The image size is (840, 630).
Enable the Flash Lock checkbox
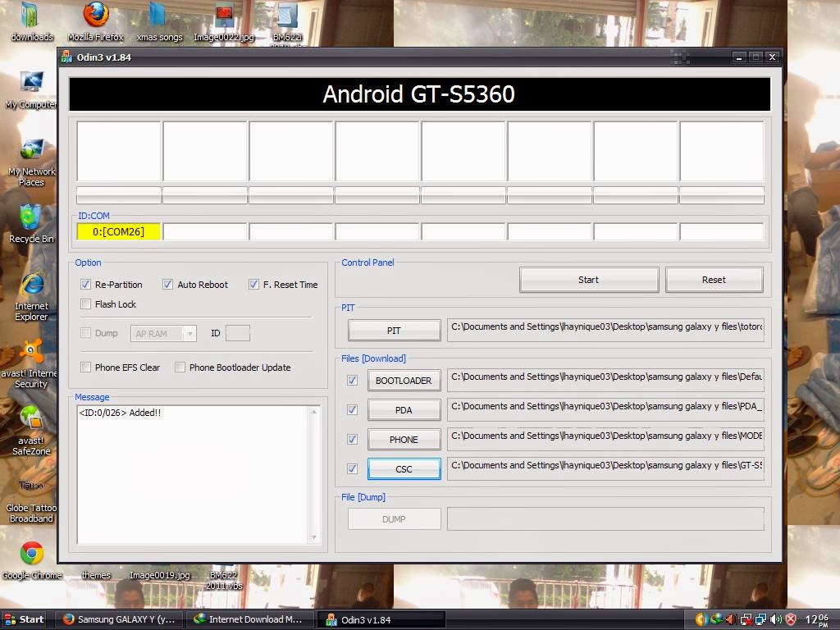tap(85, 304)
